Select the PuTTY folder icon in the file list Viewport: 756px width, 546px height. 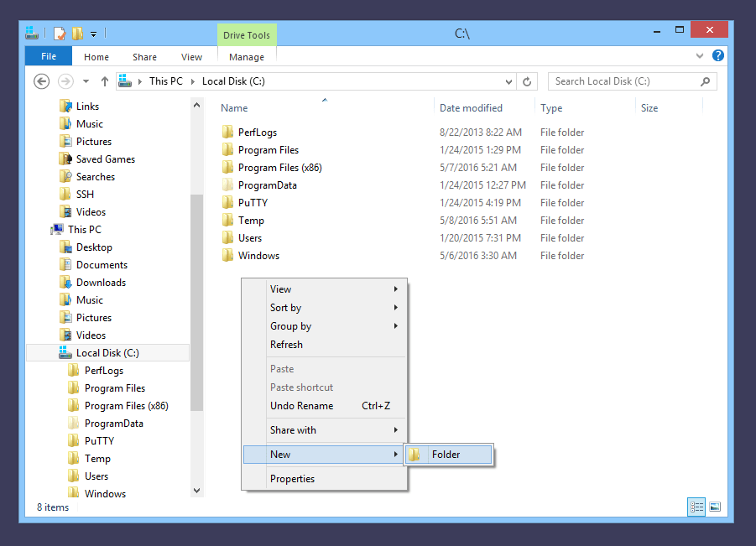click(x=227, y=203)
